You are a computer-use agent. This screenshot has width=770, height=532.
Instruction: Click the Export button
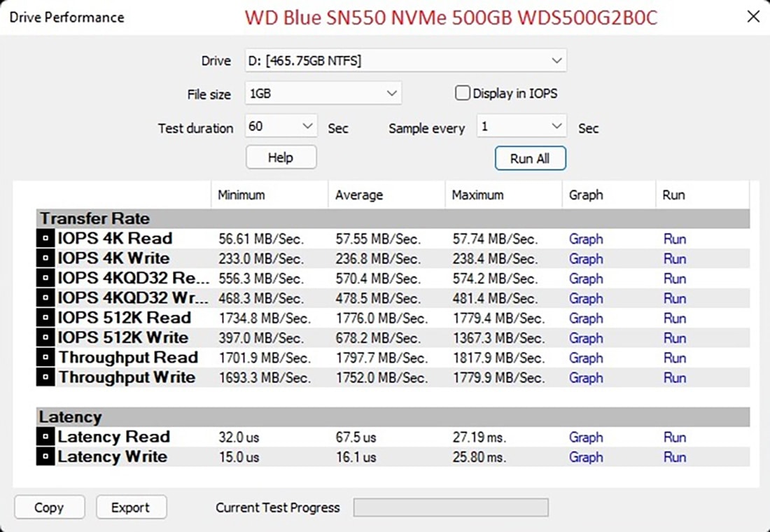point(131,507)
